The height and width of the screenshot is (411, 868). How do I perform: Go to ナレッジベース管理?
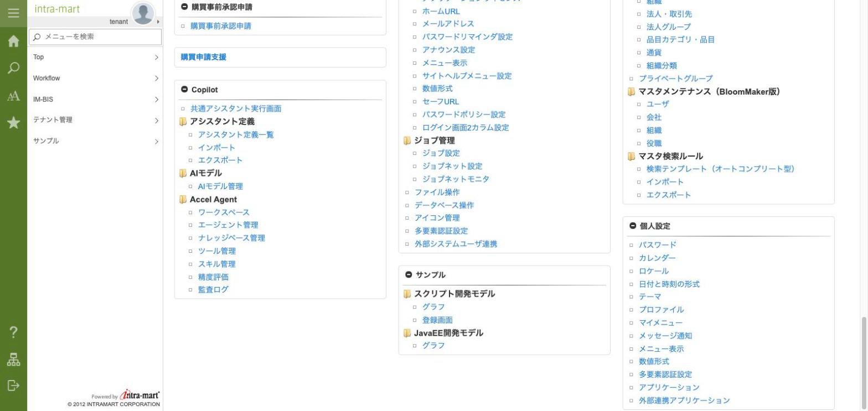pyautogui.click(x=231, y=238)
